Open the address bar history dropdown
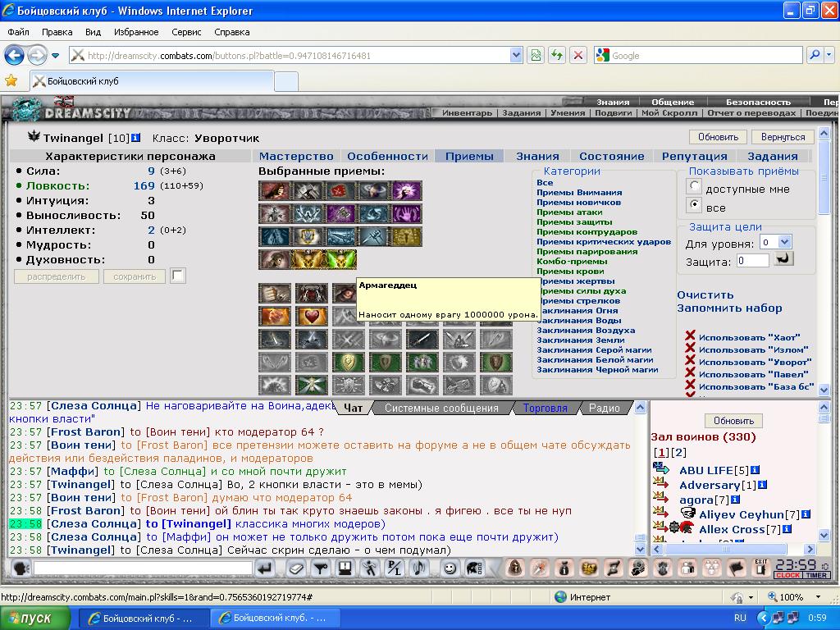 516,55
